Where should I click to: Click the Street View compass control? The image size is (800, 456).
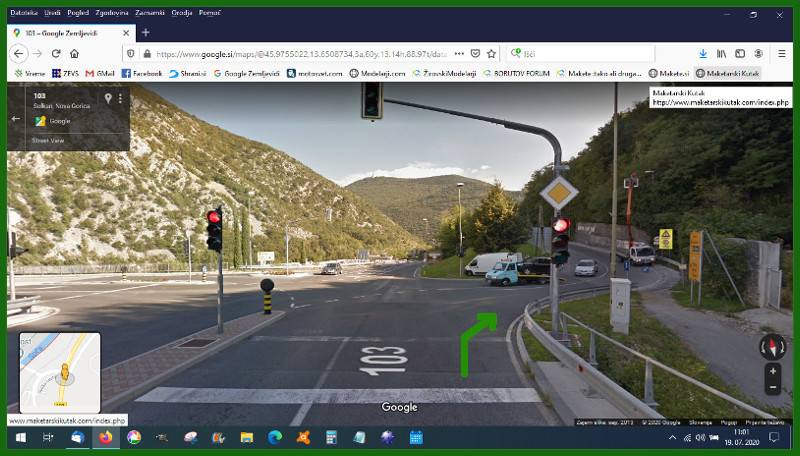[x=772, y=346]
